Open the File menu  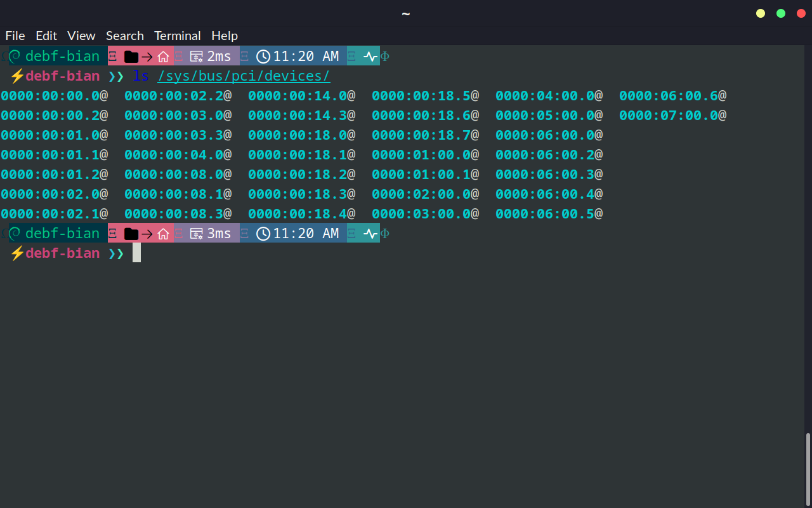(x=15, y=36)
